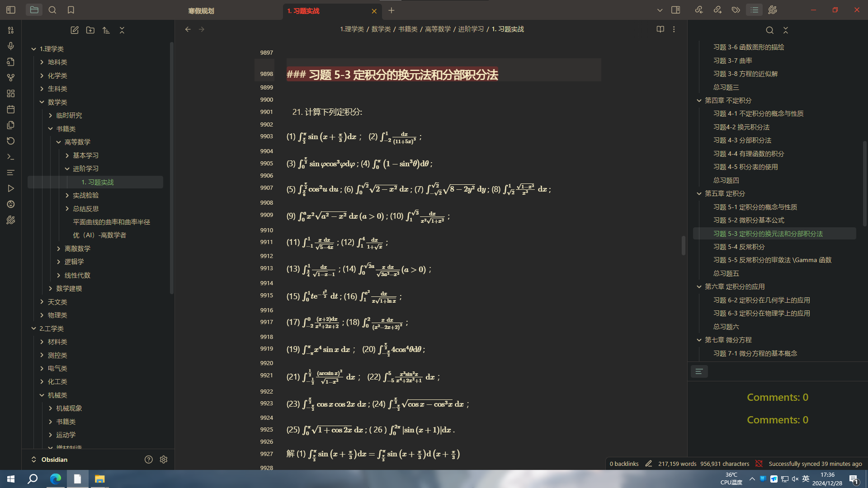Open Microsoft Edge from the taskbar

click(x=56, y=479)
